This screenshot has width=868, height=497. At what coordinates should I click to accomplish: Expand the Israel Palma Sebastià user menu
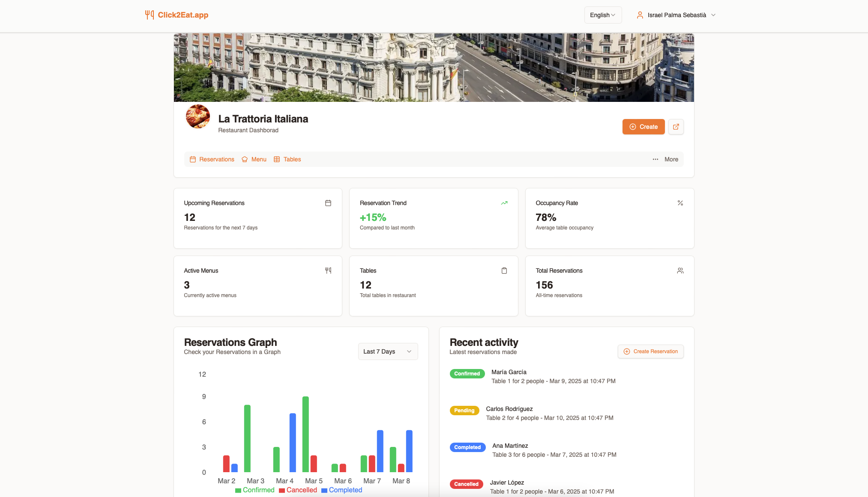pyautogui.click(x=676, y=15)
